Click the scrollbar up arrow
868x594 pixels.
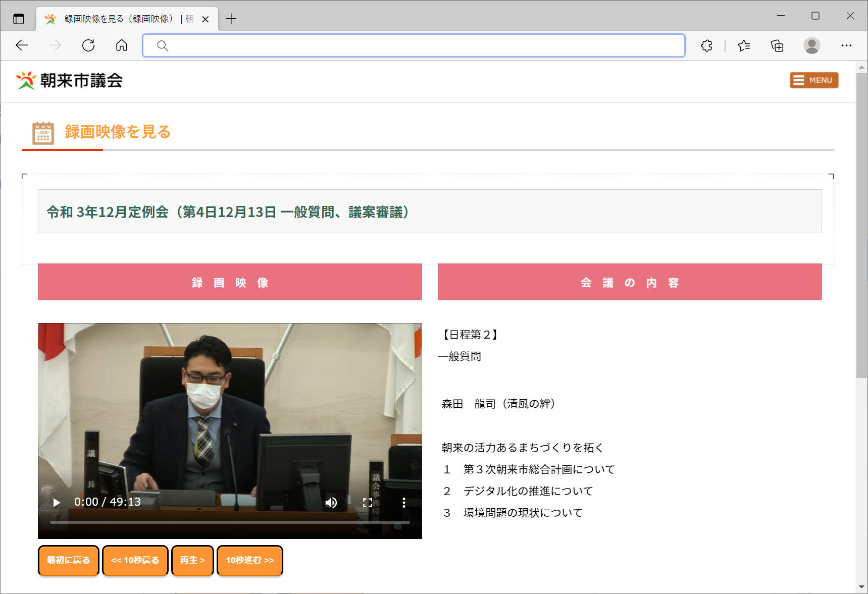coord(861,67)
